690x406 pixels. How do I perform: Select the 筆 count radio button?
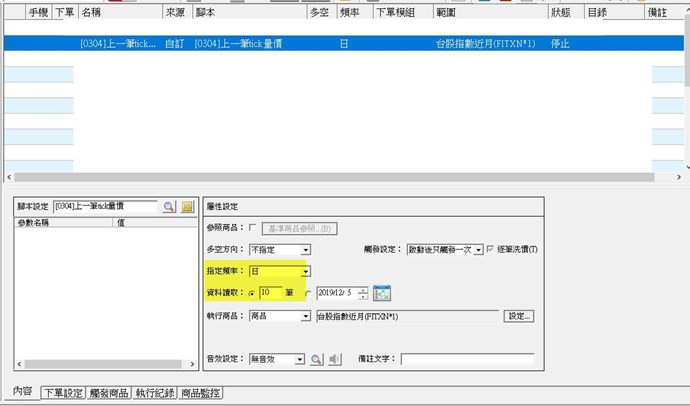[252, 293]
